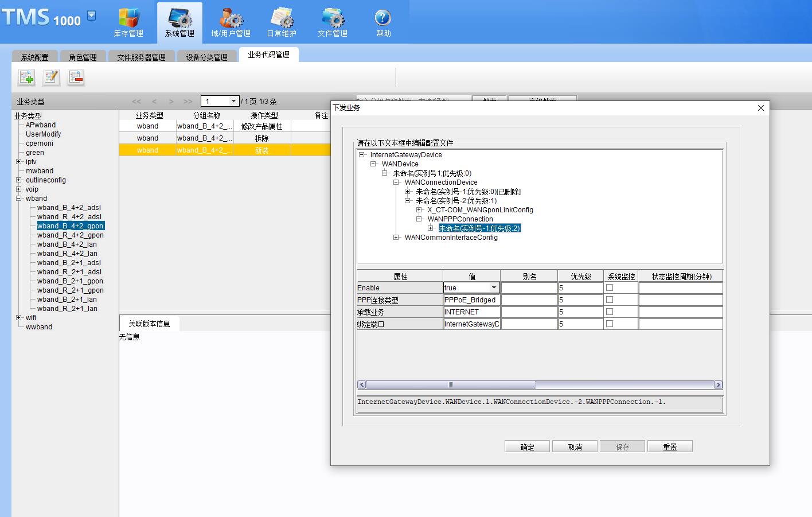812x517 pixels.
Task: Click the 属性 column header
Action: [400, 276]
